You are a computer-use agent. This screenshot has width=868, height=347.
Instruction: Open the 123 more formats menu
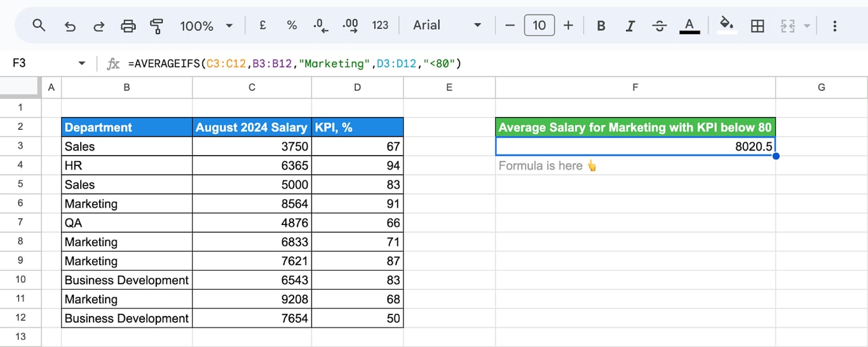380,25
